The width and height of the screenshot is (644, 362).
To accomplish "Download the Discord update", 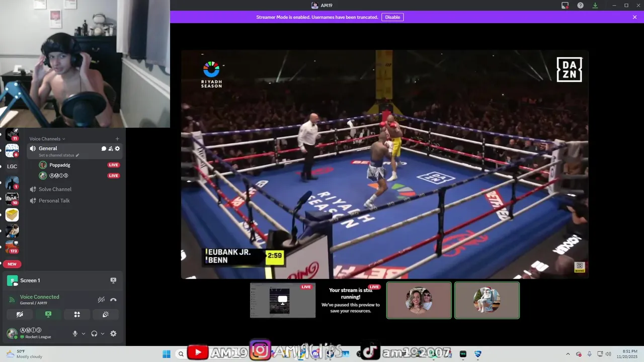I will tap(595, 6).
